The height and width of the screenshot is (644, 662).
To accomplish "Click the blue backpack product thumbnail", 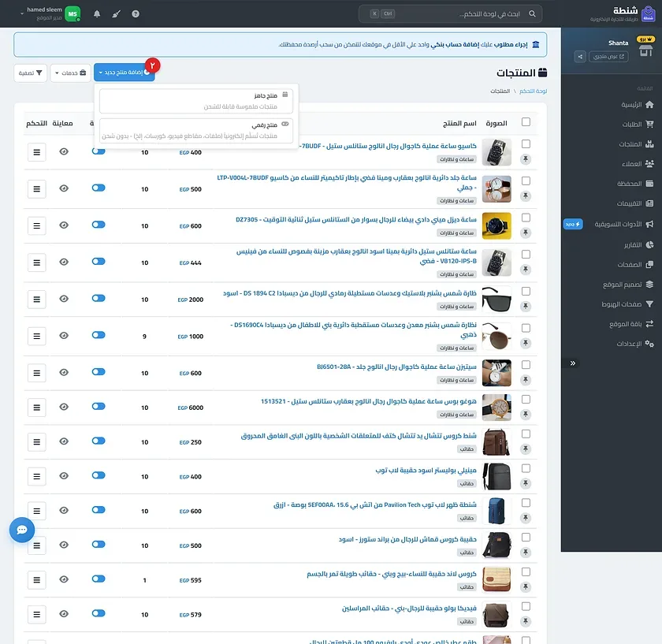I will (496, 511).
